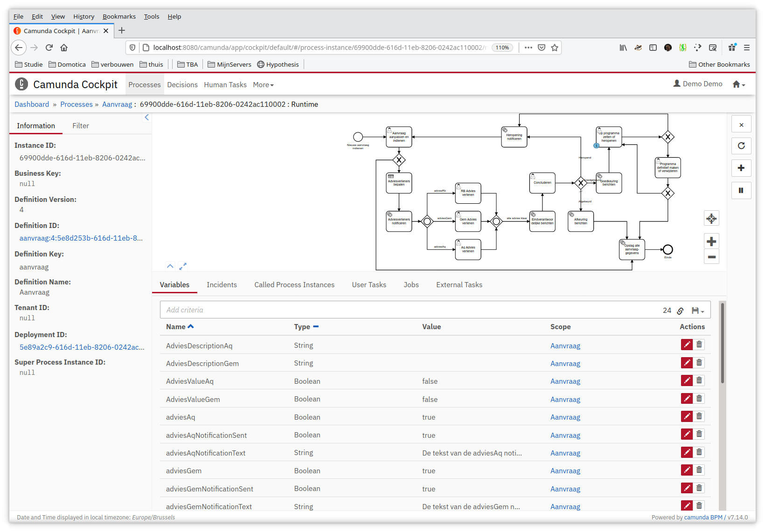Open the More dropdown in navigation
Viewport: 765px width, 532px height.
(263, 85)
